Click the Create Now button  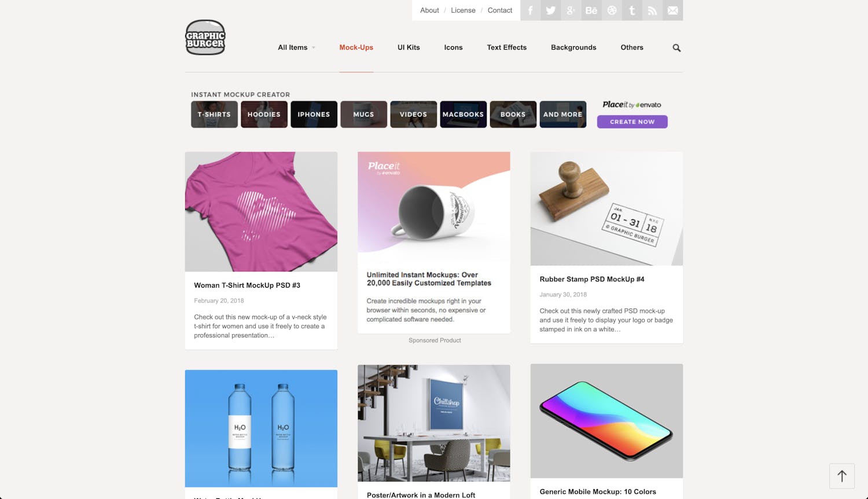click(x=632, y=122)
